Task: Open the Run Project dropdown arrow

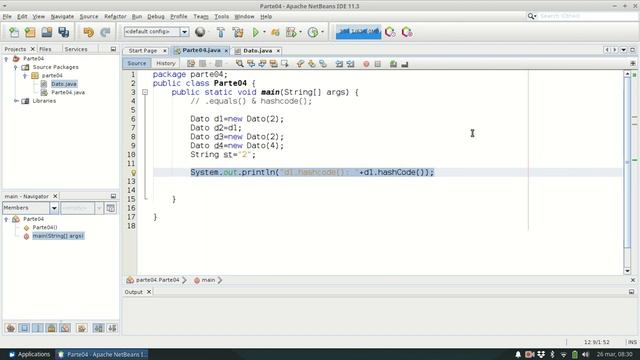Action: pos(264,32)
